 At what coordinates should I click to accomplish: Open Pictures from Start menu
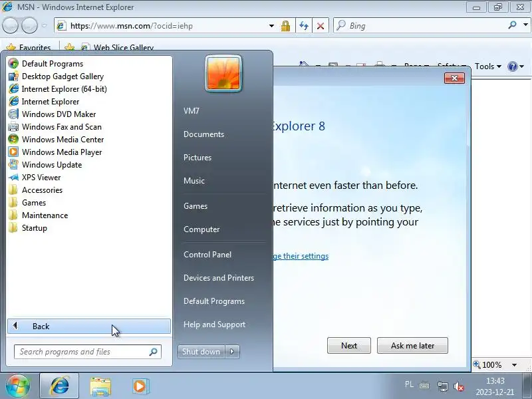198,158
